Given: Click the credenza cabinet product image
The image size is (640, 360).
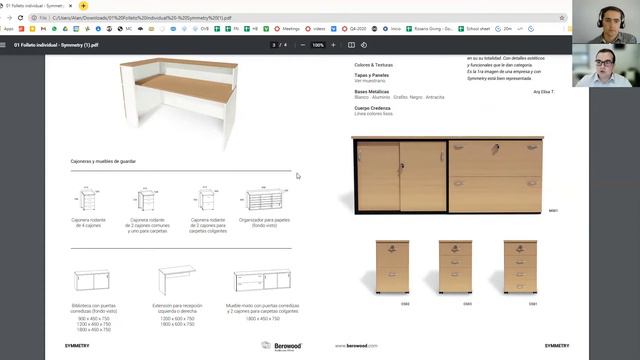Looking at the screenshot, I should pos(447,175).
